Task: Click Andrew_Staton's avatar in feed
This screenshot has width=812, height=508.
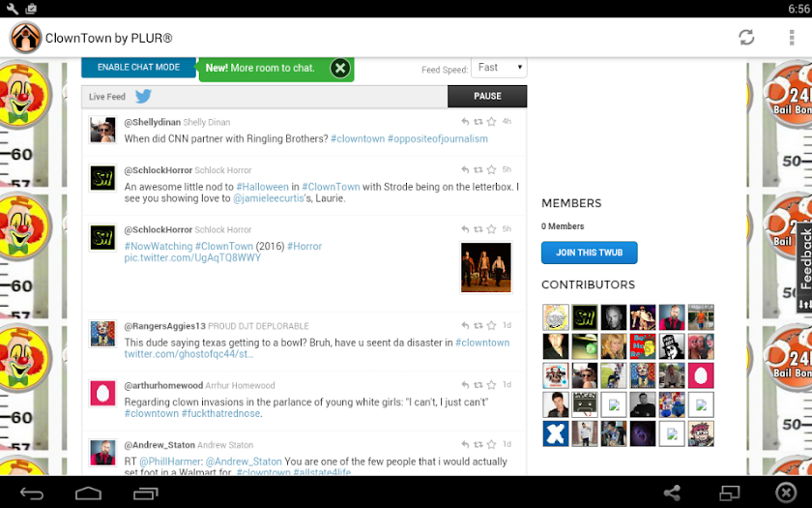Action: [x=102, y=453]
